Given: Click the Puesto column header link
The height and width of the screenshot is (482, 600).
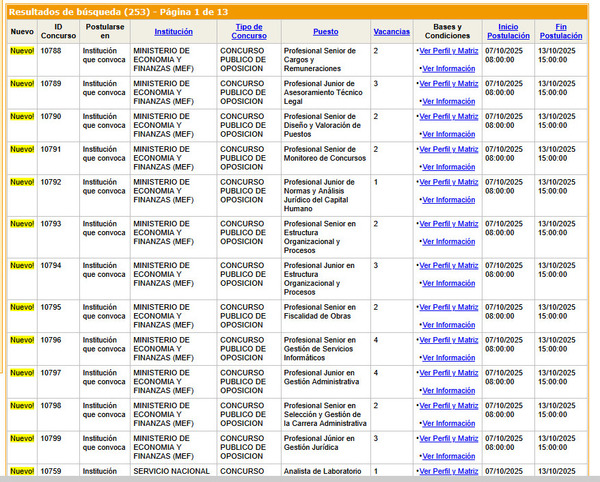Looking at the screenshot, I should click(x=325, y=31).
